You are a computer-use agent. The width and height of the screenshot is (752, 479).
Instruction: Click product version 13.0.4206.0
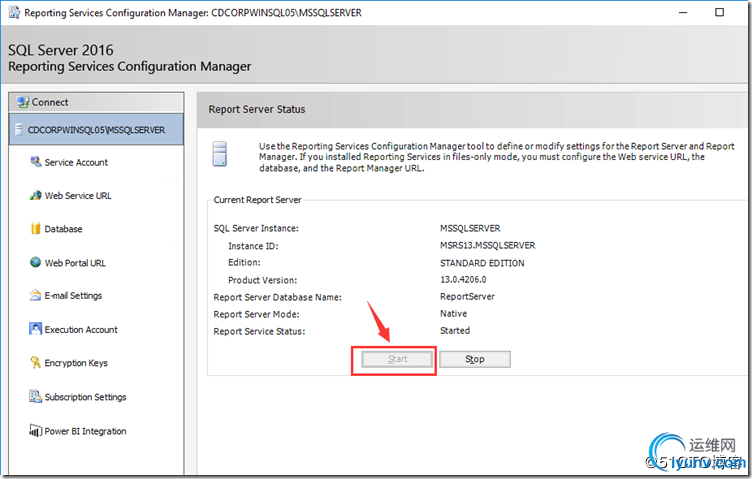tap(463, 280)
